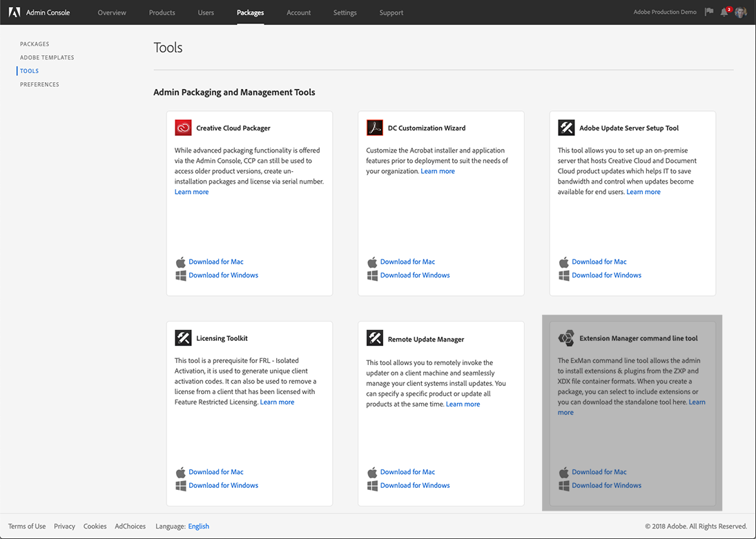Download Extension Manager tool for Mac
This screenshot has height=539, width=756.
(599, 472)
